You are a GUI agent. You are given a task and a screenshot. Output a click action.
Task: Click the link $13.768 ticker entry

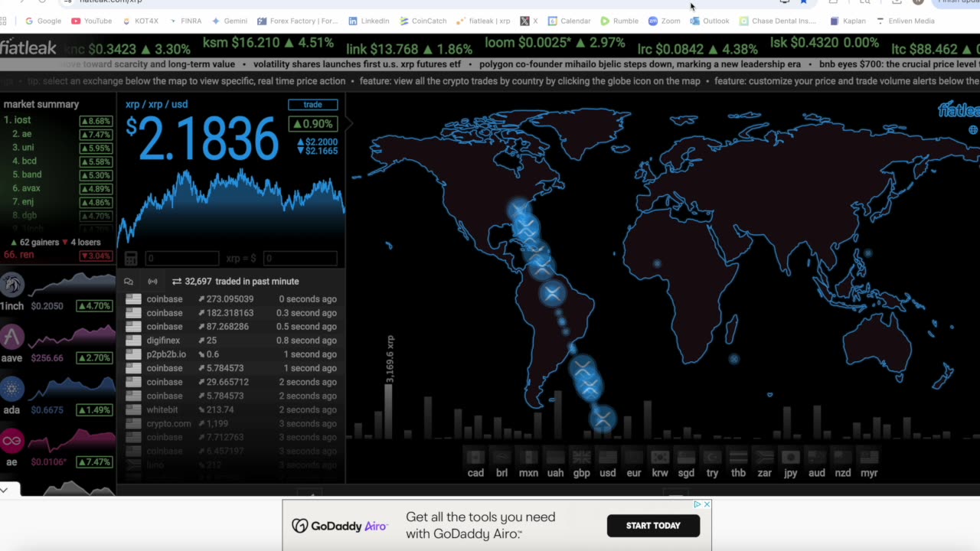(x=409, y=48)
